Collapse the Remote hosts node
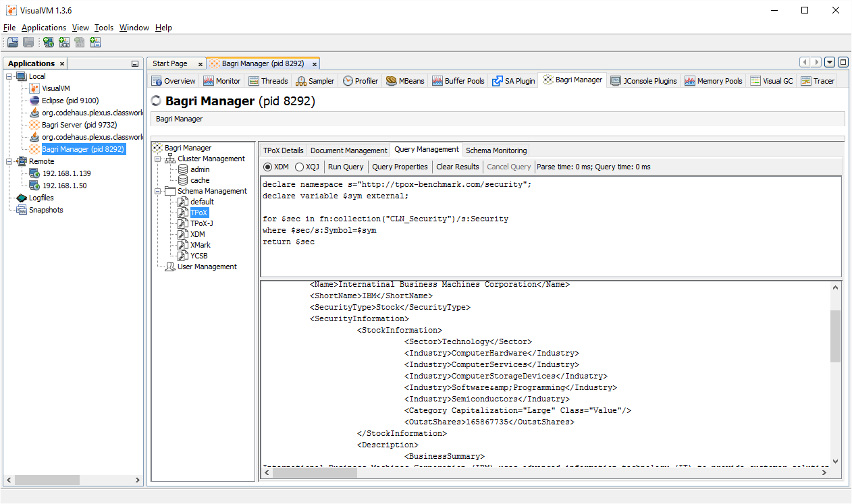Screen dimensions: 852x504 click(x=9, y=161)
